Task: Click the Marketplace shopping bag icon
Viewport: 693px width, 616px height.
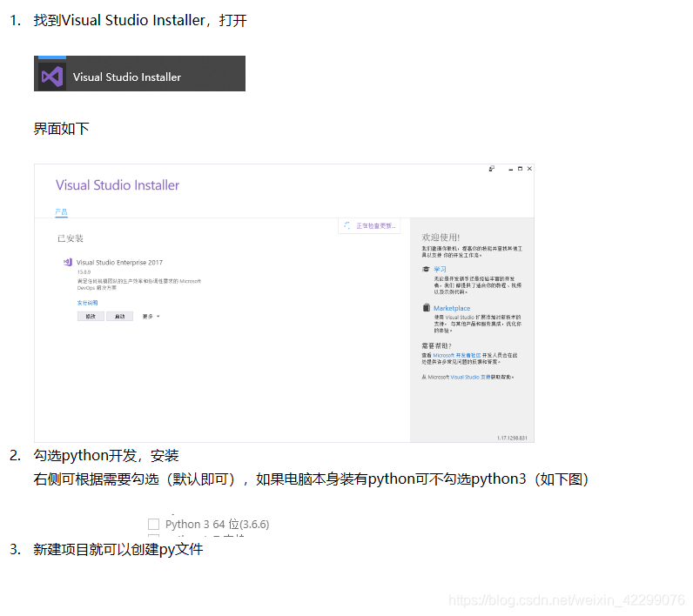Action: coord(426,308)
